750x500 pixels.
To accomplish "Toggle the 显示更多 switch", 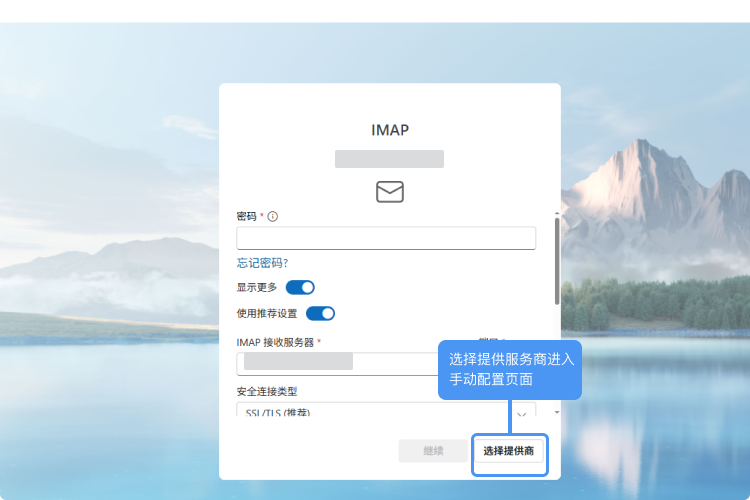I will coord(300,287).
